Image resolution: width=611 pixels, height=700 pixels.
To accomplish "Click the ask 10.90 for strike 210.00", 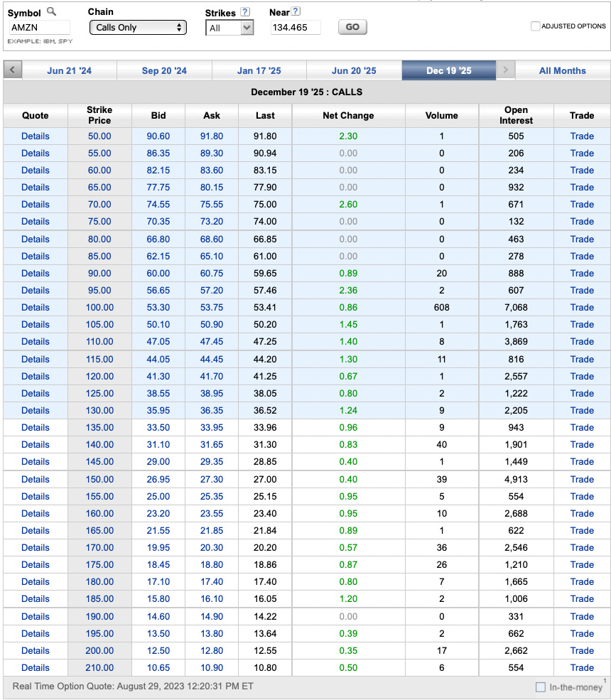I will [212, 667].
